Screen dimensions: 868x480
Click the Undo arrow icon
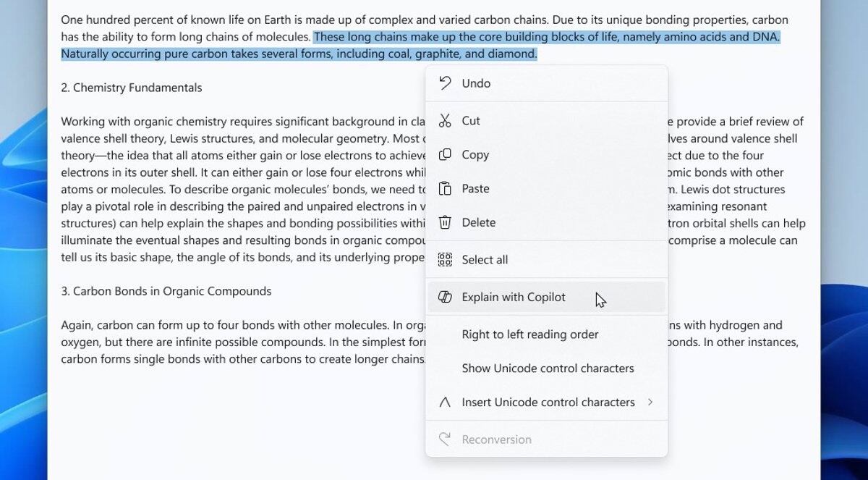pyautogui.click(x=445, y=83)
